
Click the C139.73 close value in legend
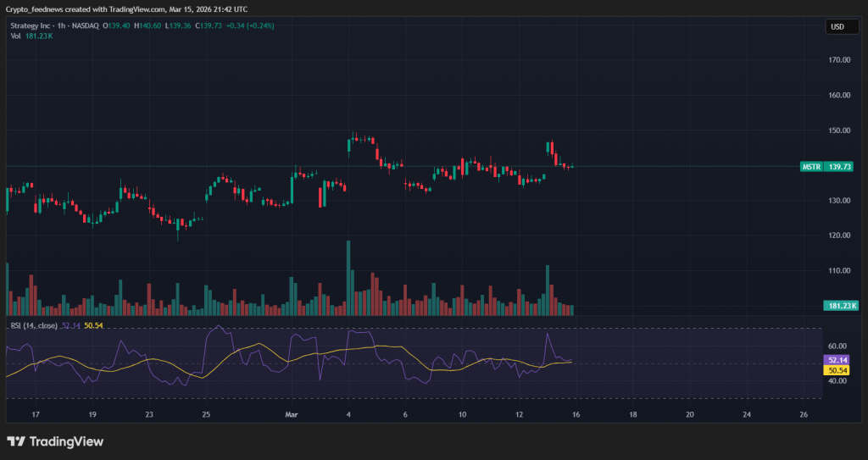coord(209,26)
